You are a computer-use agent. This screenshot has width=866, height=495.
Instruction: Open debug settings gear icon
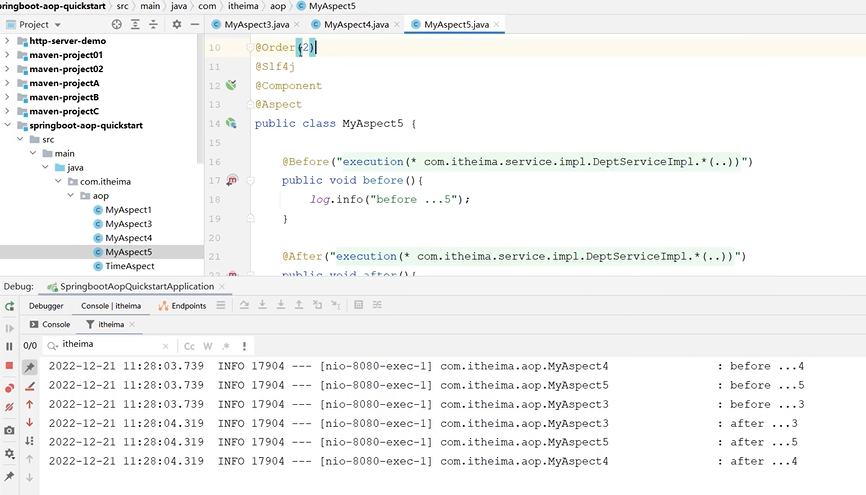pyautogui.click(x=9, y=454)
